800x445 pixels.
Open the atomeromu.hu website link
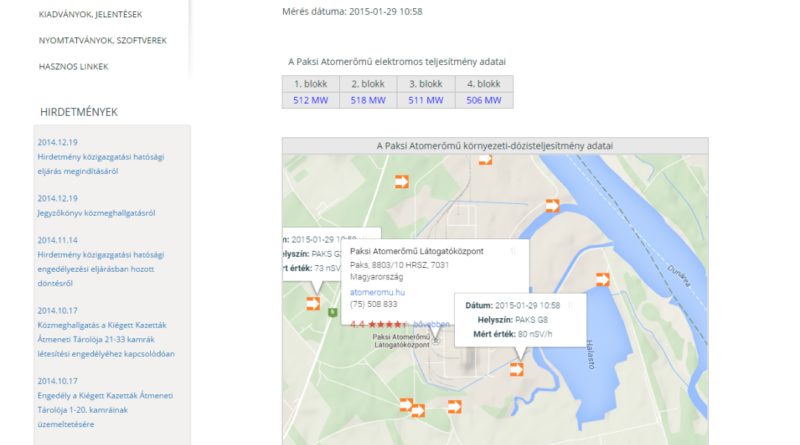(372, 292)
